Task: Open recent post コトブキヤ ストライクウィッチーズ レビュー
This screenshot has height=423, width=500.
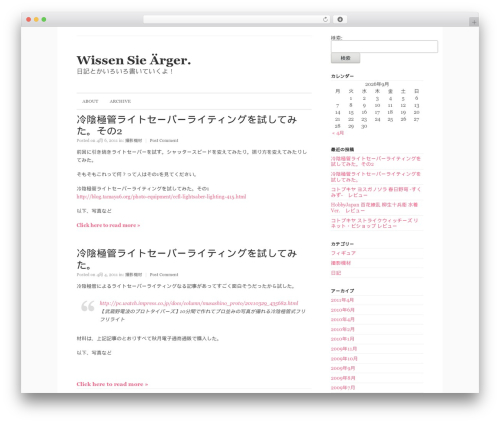Action: (374, 223)
